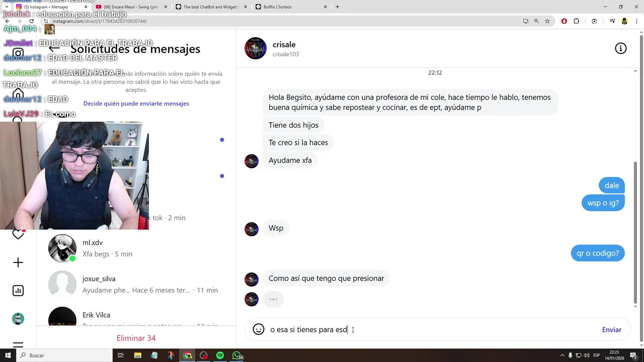Click the 'dale' sent message
This screenshot has width=644, height=362.
612,186
